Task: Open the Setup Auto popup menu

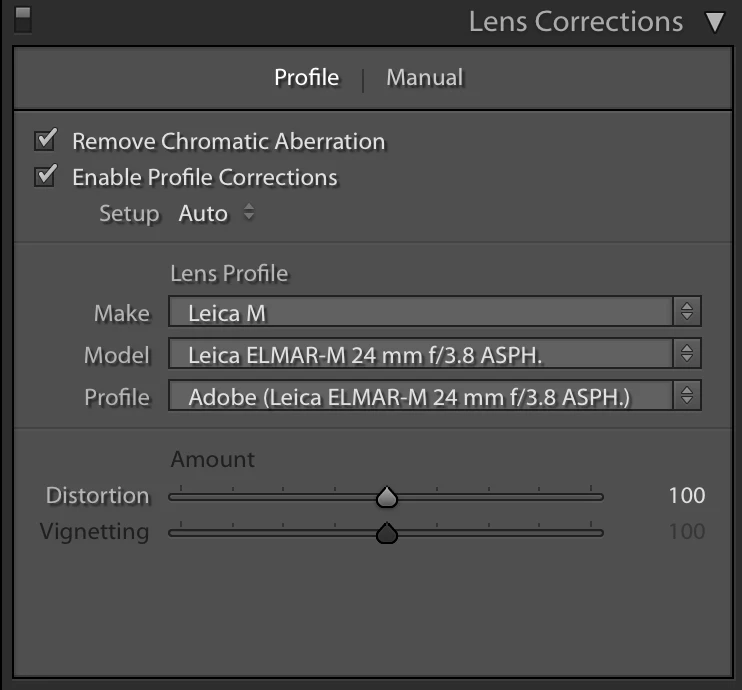Action: 216,213
